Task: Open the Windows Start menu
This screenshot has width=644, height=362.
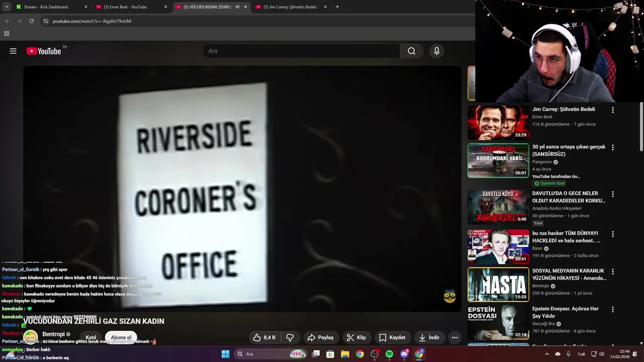Action: click(225, 354)
